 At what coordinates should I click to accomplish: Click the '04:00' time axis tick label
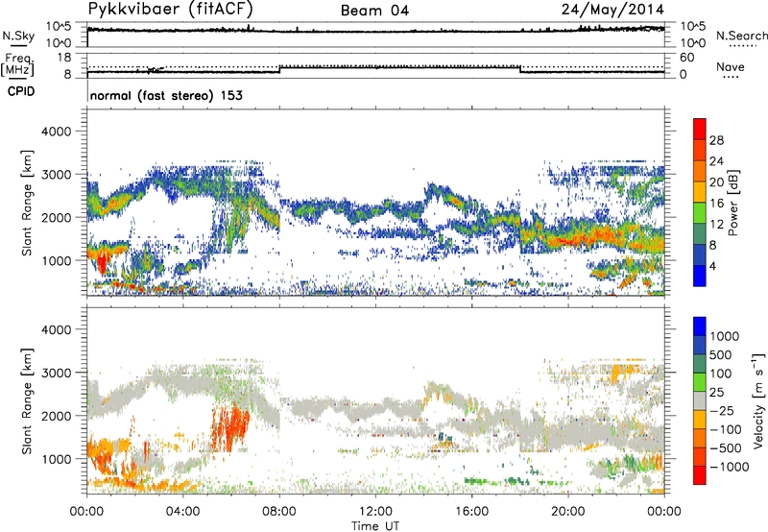(182, 512)
